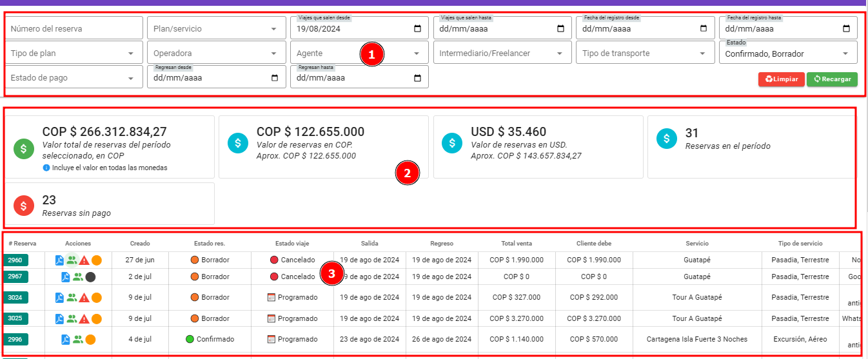Focus the Número del reserva input field
This screenshot has width=868, height=359.
pos(74,29)
